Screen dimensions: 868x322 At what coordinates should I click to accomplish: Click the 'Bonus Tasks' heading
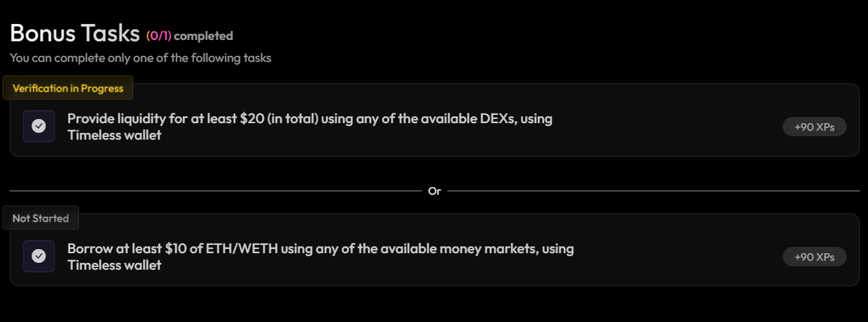coord(75,33)
